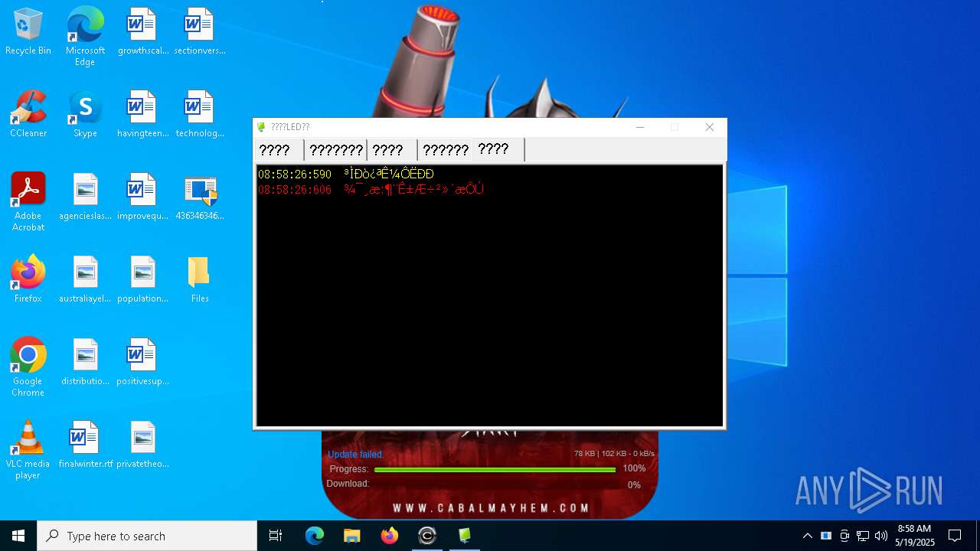Viewport: 980px width, 551px height.
Task: Open the australiayel... image file
Action: (85, 279)
